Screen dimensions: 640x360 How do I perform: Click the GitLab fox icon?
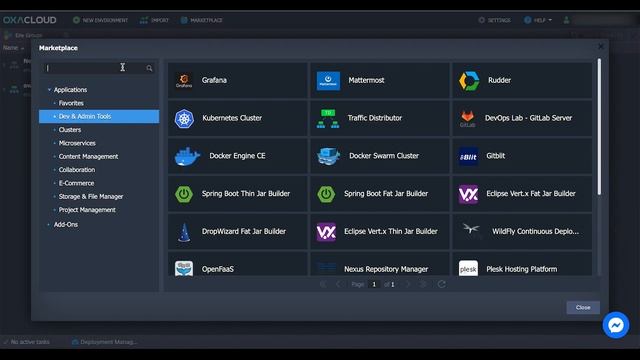click(x=468, y=118)
